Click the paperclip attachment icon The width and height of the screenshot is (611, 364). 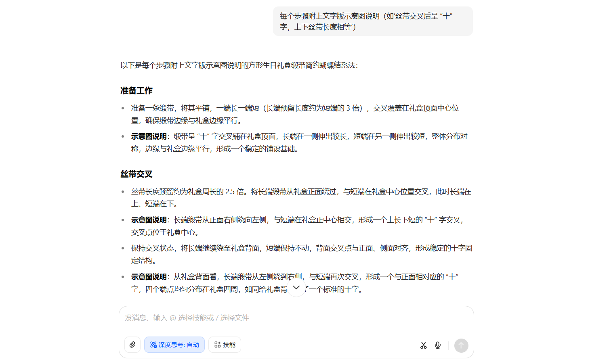click(x=132, y=345)
